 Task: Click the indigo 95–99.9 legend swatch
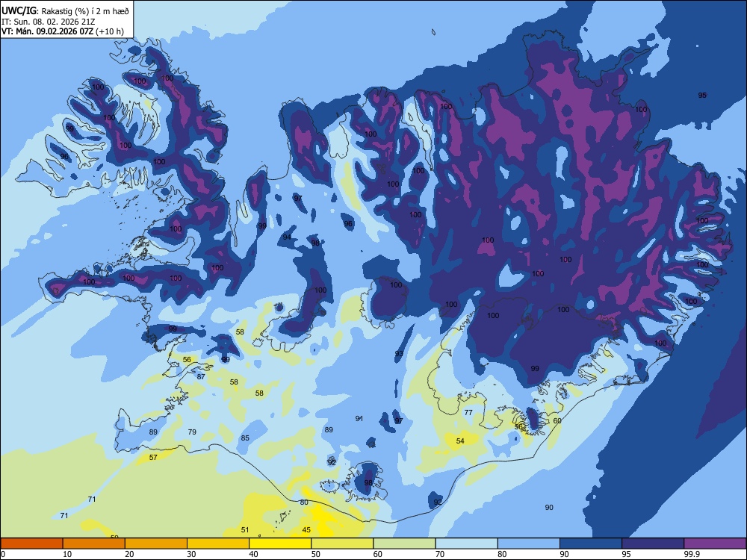coord(653,544)
